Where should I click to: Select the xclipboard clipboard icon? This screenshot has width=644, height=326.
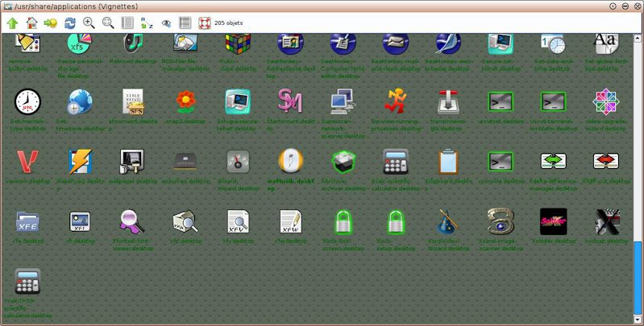[448, 162]
